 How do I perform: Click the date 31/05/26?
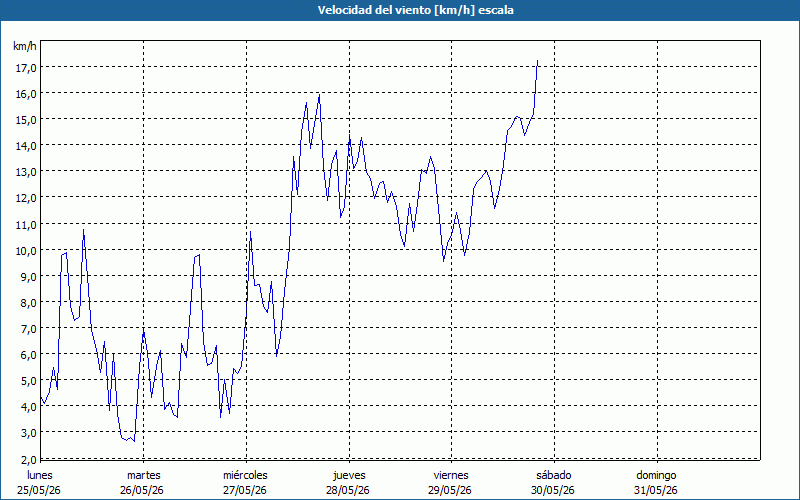(656, 490)
